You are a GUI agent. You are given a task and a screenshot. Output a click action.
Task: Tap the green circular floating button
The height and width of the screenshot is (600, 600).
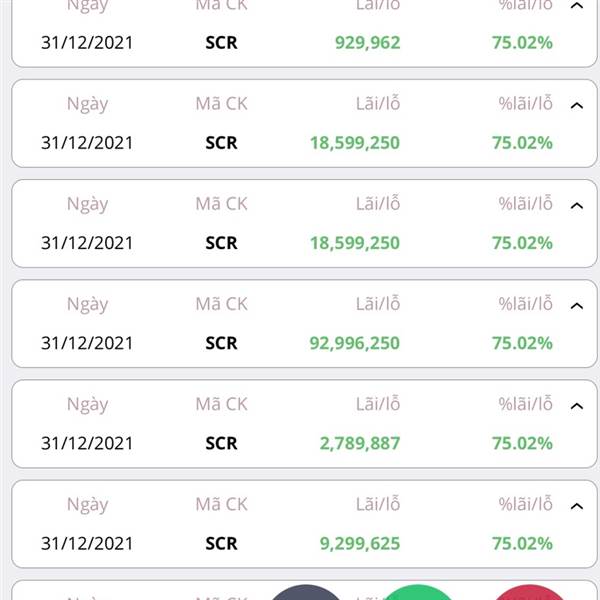418,592
